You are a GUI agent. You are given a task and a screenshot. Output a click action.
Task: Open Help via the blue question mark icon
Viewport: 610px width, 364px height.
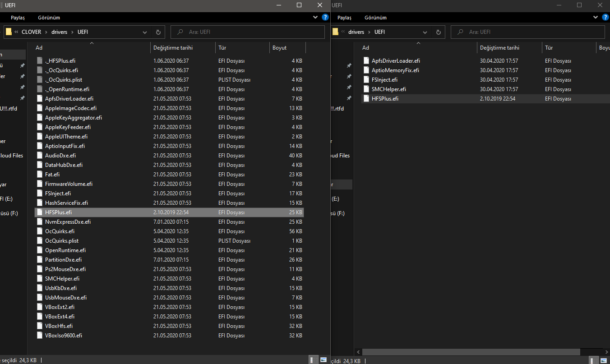pyautogui.click(x=325, y=17)
